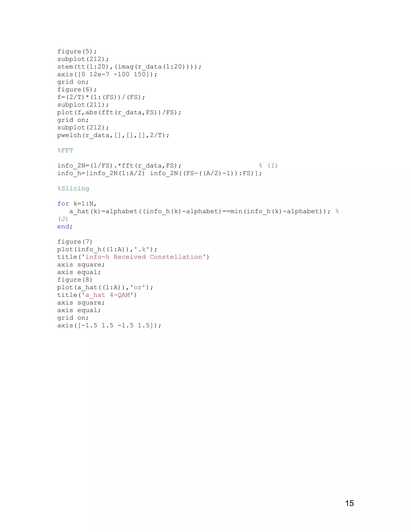Click the figure(7) line
This screenshot has height=532, width=411.
coord(75,242)
